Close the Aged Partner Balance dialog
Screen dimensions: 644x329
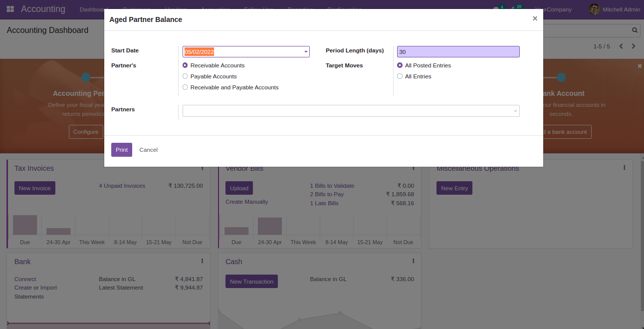[535, 18]
